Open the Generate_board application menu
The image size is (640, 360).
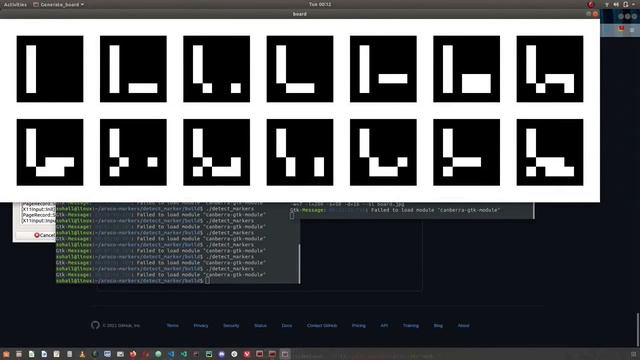pyautogui.click(x=58, y=4)
